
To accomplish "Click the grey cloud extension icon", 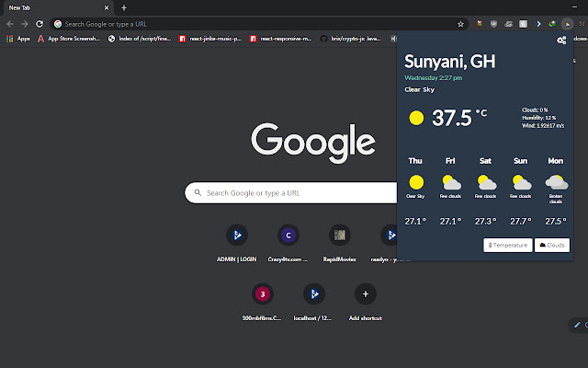I will (x=508, y=24).
